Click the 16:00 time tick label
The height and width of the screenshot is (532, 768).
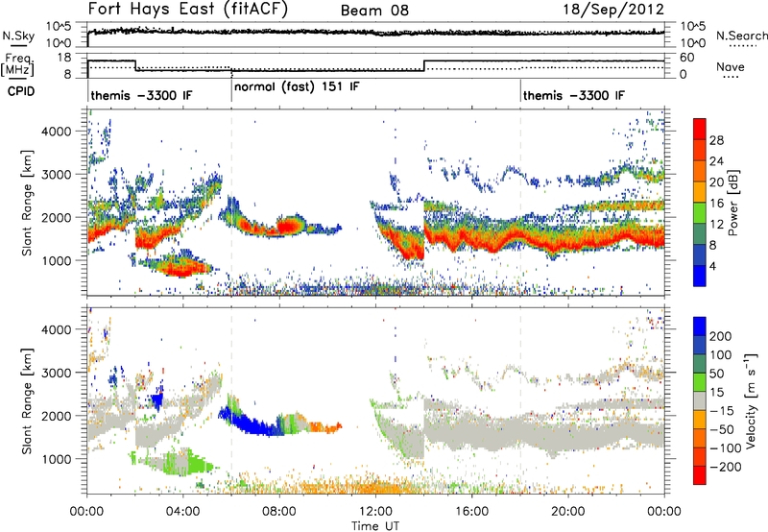point(471,512)
